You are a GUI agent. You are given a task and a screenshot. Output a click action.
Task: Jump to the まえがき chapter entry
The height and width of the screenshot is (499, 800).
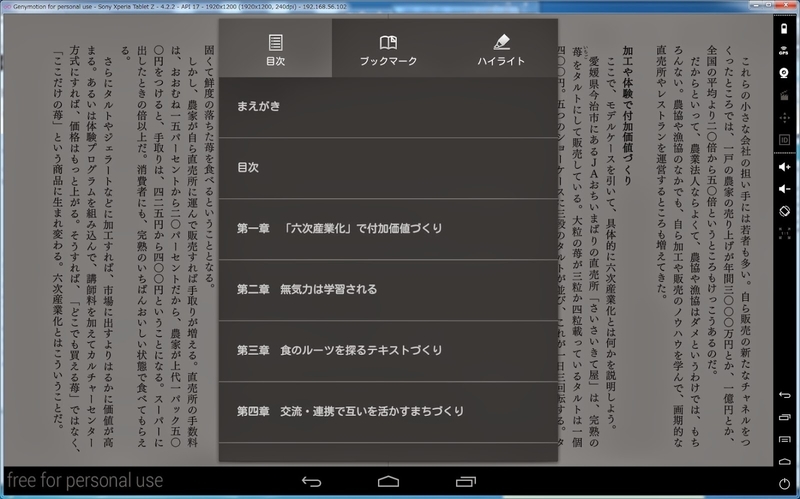point(388,107)
